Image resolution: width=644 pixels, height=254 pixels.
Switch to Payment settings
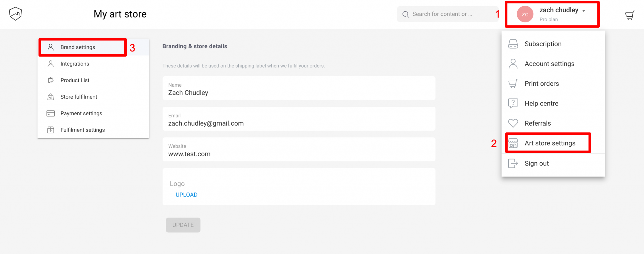81,113
